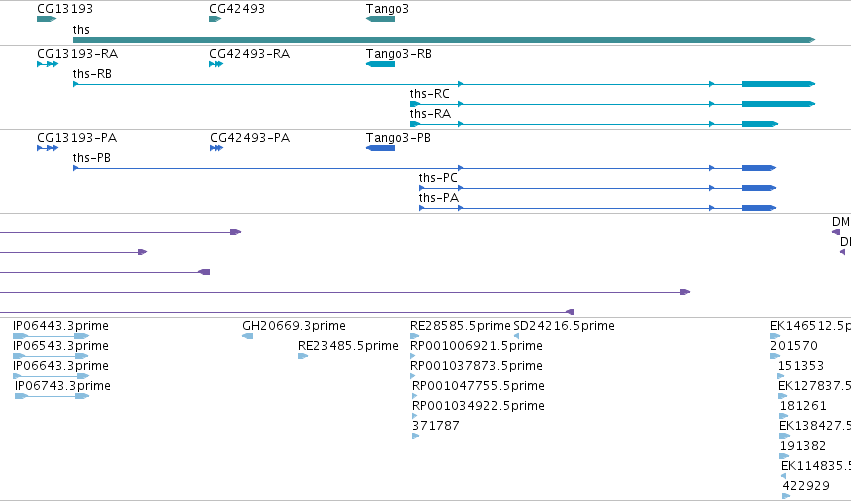Click the 371787 feature label
The height and width of the screenshot is (501, 851).
(436, 426)
